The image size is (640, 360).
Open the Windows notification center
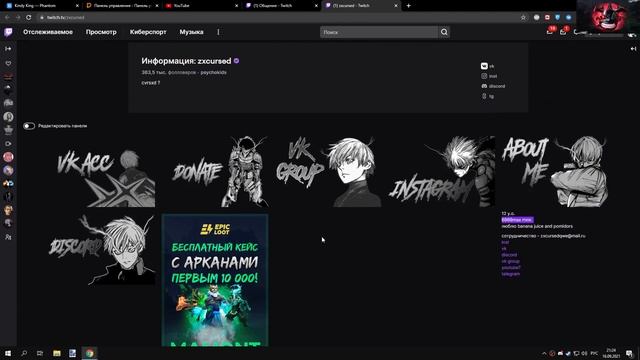[x=630, y=353]
